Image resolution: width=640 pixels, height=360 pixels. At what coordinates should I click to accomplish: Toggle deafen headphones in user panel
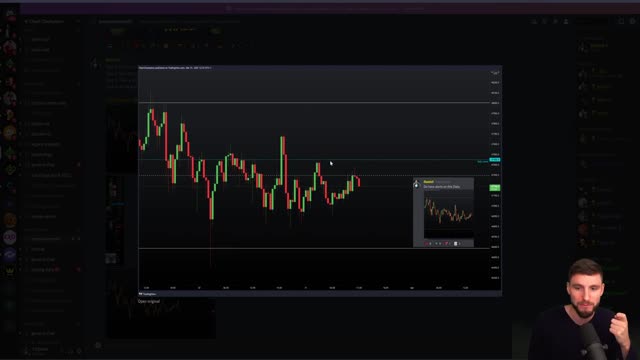pos(70,351)
